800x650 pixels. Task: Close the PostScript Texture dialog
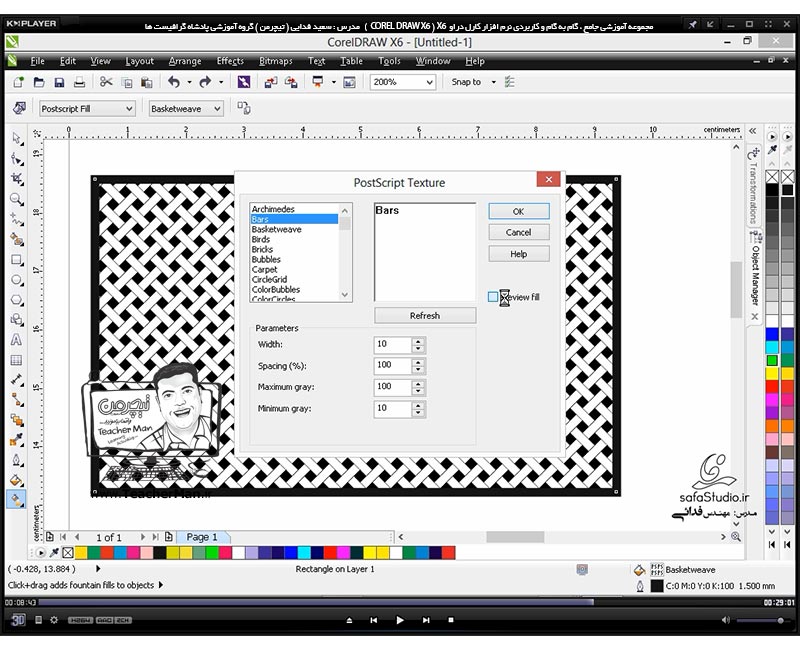click(x=548, y=179)
